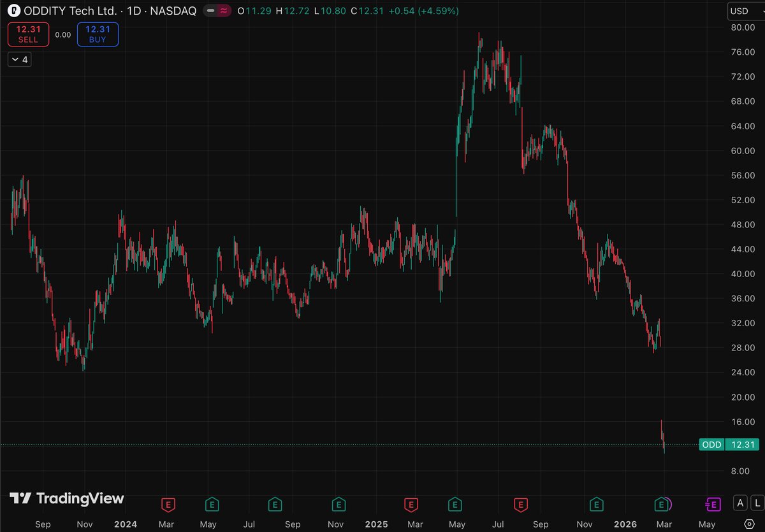Click the 32.00 price axis label
765x532 pixels.
(x=743, y=323)
